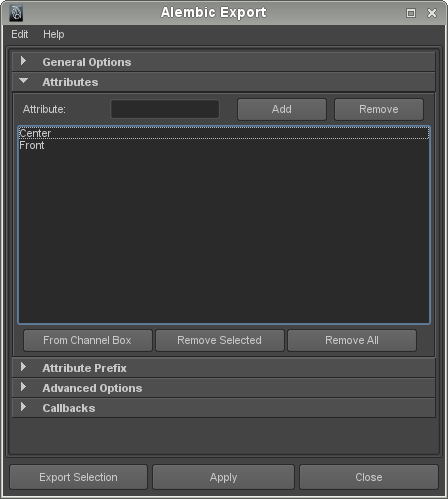Select the Center attribute in list
The width and height of the screenshot is (448, 499).
pyautogui.click(x=224, y=133)
